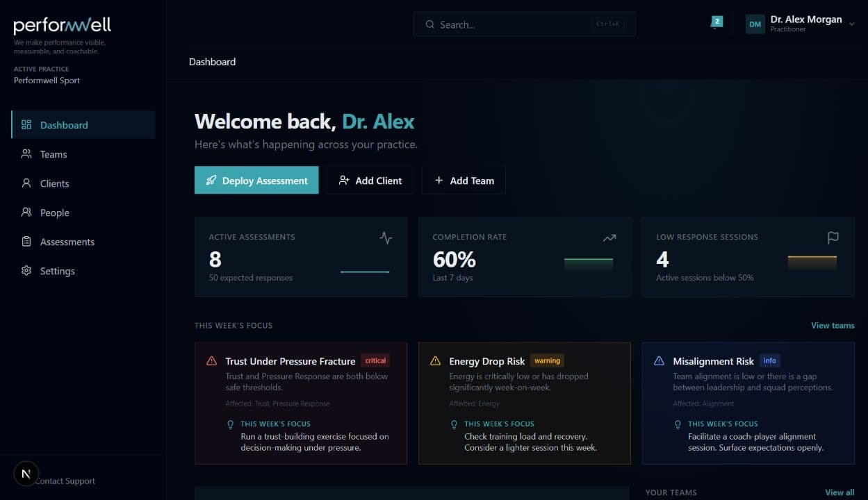The image size is (868, 500).
Task: Click the 60% completion value
Action: tap(455, 259)
